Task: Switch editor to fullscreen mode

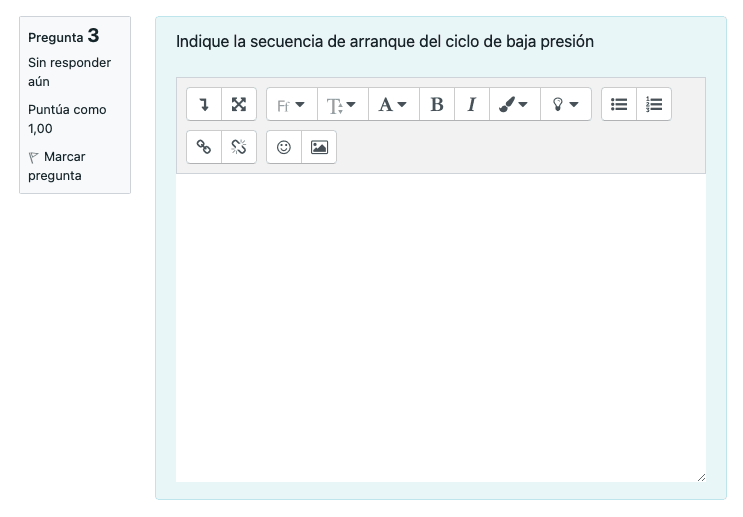Action: pos(239,104)
